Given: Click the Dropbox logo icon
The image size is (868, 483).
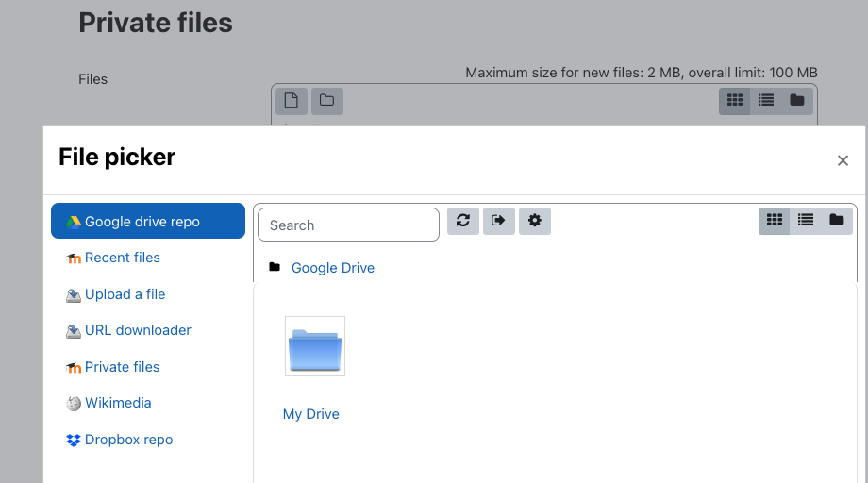Looking at the screenshot, I should click(x=74, y=440).
